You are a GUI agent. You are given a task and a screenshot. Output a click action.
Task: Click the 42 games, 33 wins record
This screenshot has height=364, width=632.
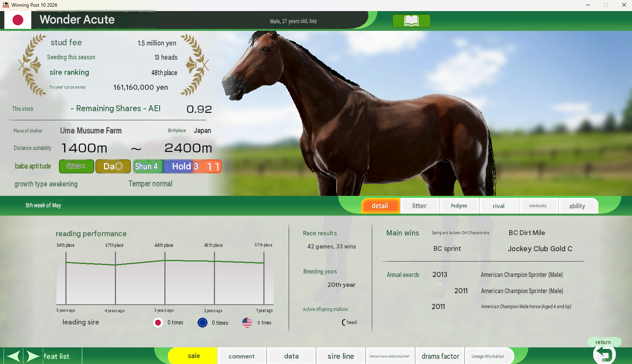(332, 246)
